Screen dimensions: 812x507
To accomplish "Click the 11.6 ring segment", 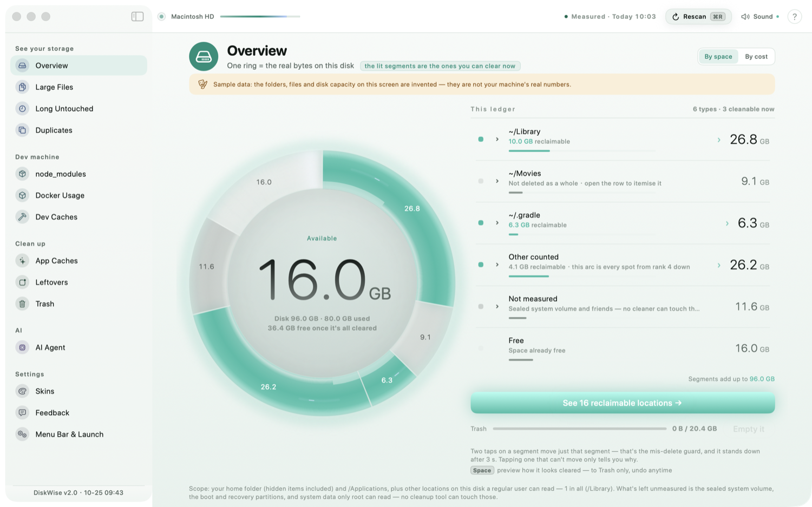I will pos(206,266).
